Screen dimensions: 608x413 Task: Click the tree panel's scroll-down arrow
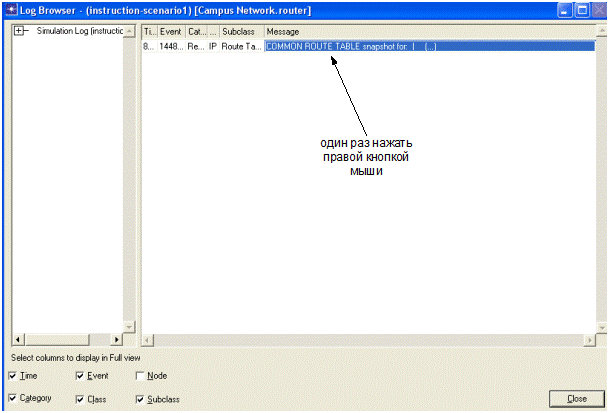[129, 326]
